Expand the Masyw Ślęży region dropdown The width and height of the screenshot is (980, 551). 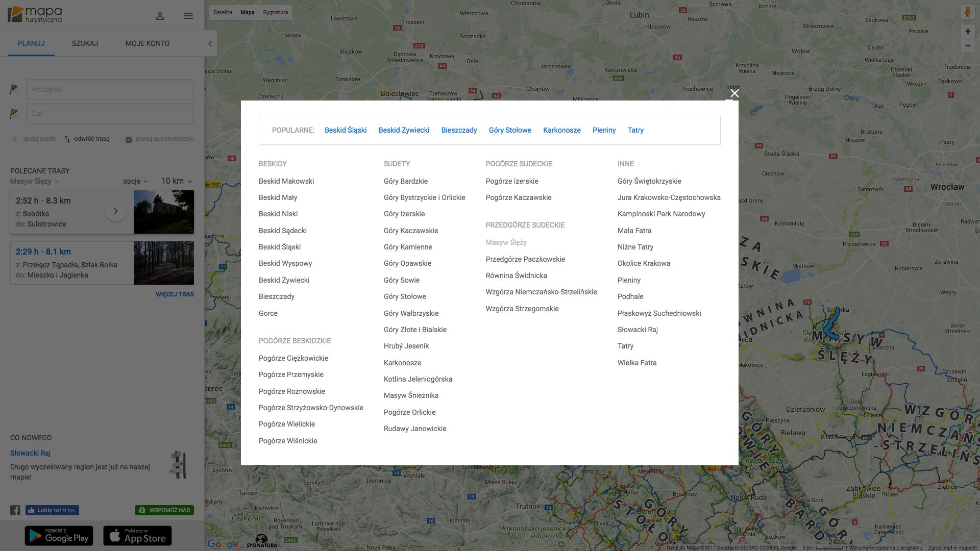click(35, 181)
